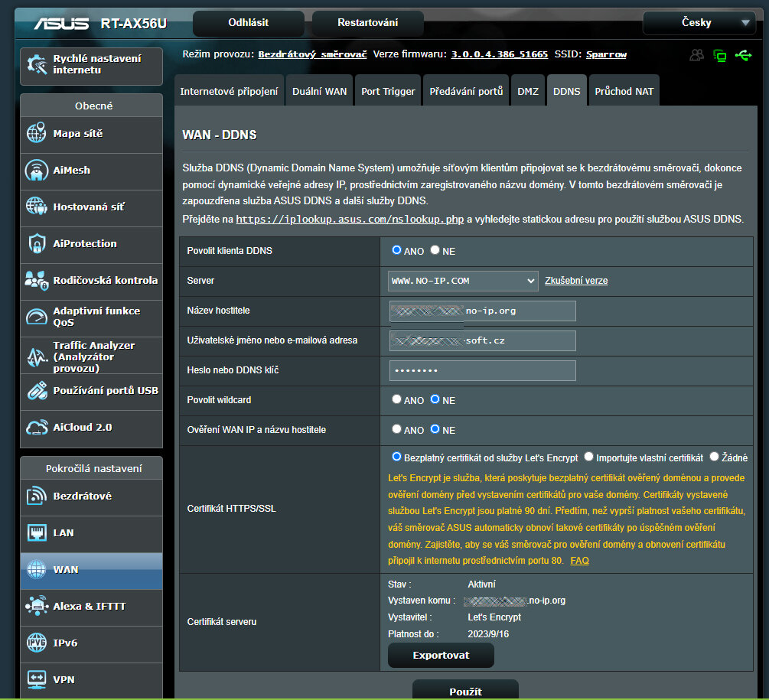The width and height of the screenshot is (769, 700).
Task: Open the iplookup.asus.com nslookup link
Action: click(350, 219)
